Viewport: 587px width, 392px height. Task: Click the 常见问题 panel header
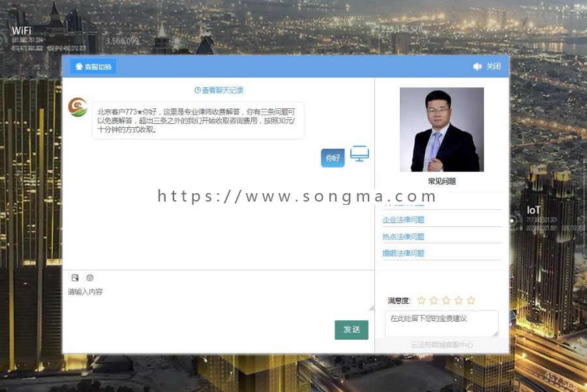pyautogui.click(x=442, y=181)
